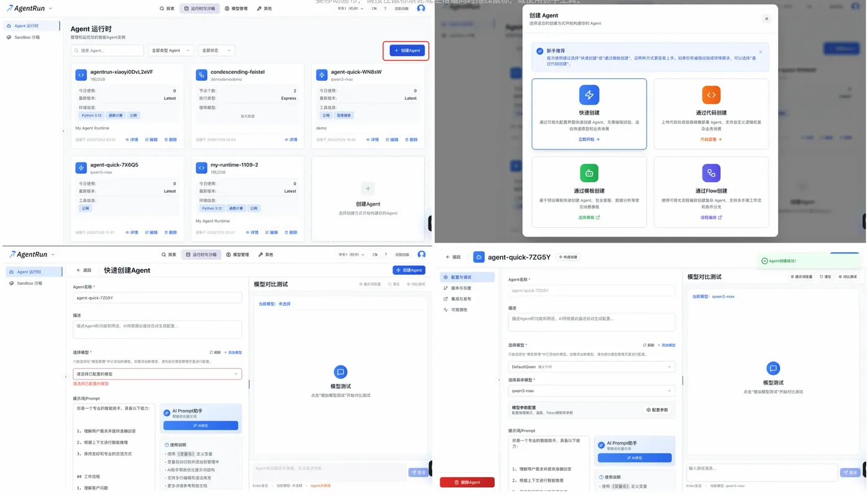Image resolution: width=868 pixels, height=497 pixels.
Task: Expand the 全部类型 Agent filter dropdown
Action: [x=170, y=50]
